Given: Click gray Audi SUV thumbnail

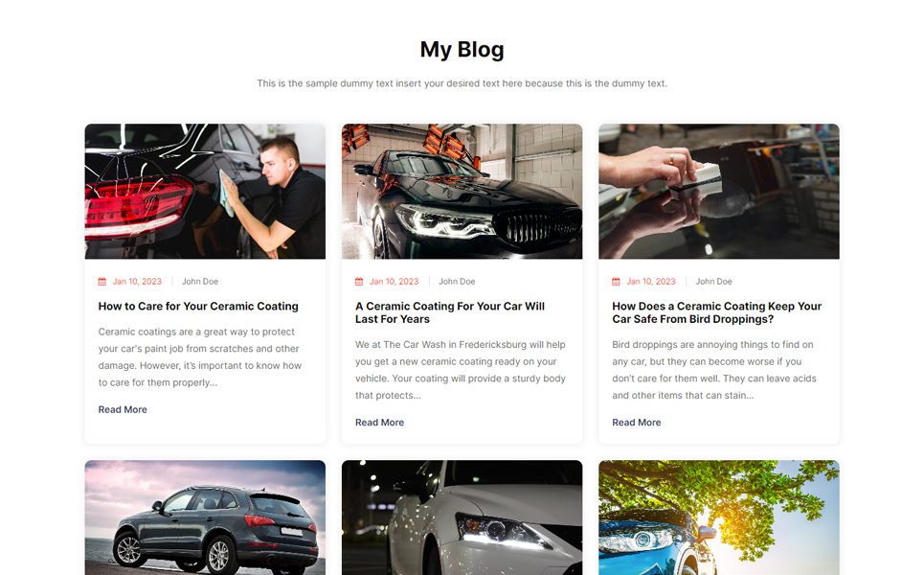Looking at the screenshot, I should click(x=205, y=517).
